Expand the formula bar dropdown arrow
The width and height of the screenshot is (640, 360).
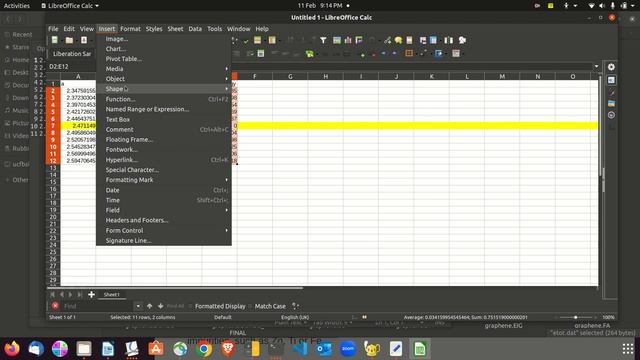pos(596,66)
